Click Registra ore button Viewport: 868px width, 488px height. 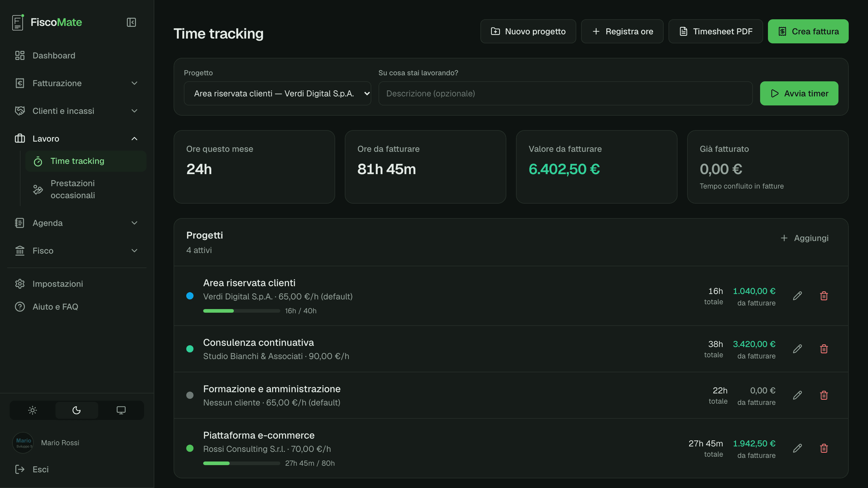622,31
